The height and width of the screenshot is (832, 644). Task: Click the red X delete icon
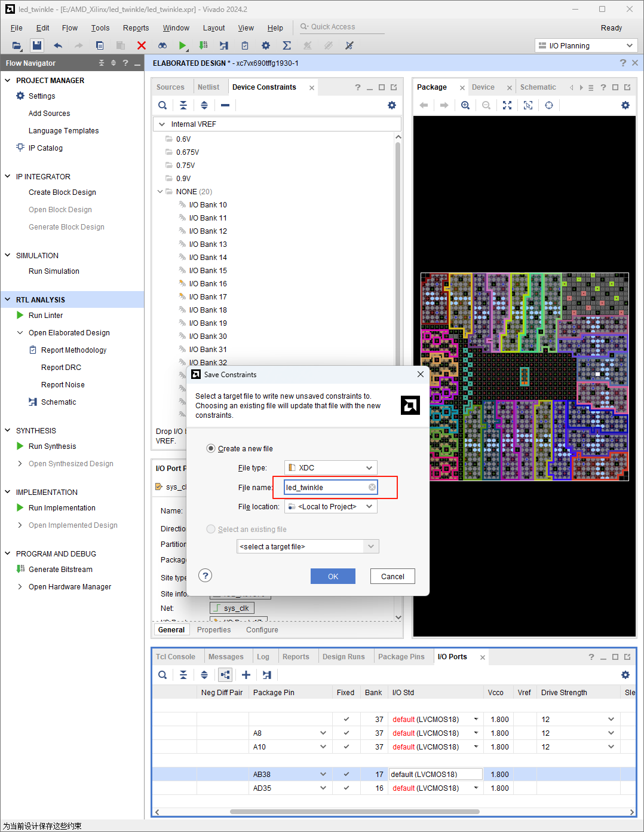pos(142,45)
